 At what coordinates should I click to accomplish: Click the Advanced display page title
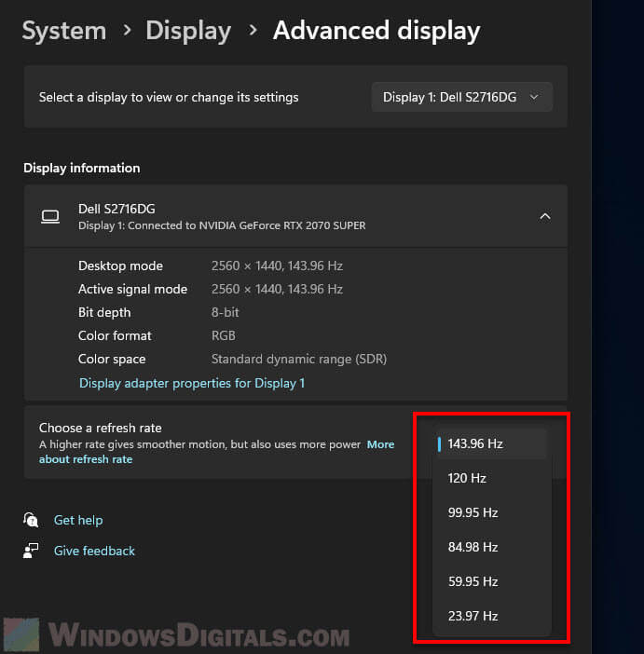point(377,31)
